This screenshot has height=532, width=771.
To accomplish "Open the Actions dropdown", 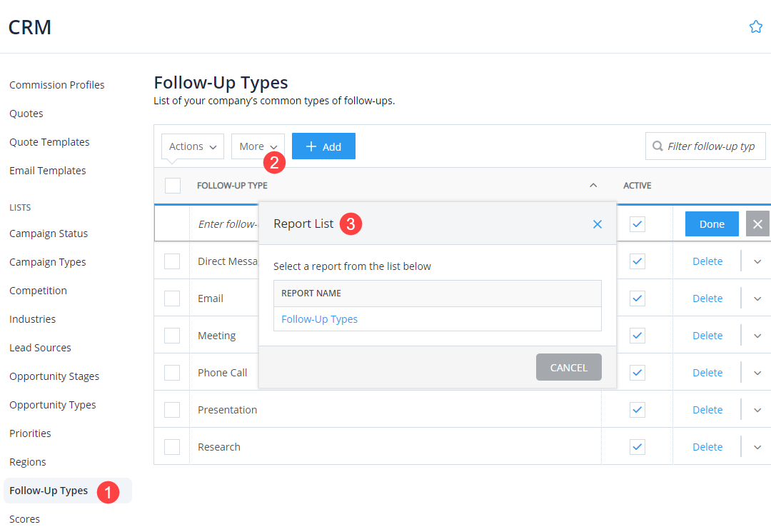I will click(191, 146).
